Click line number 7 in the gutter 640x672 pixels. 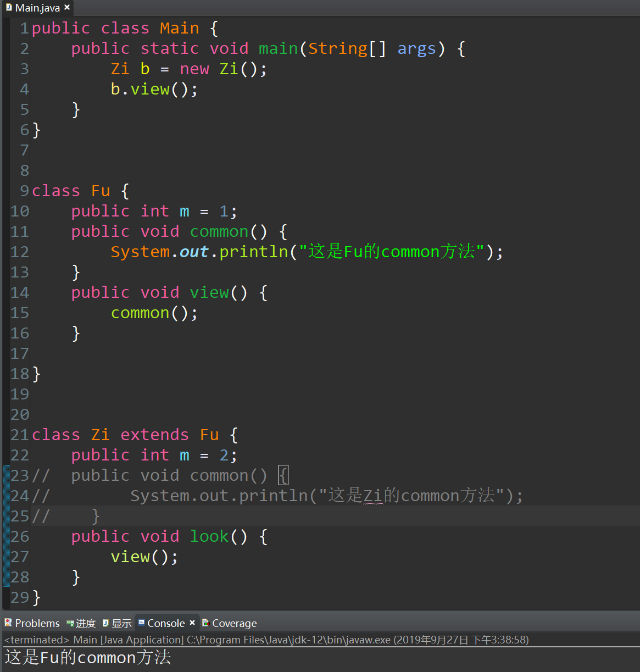[25, 150]
